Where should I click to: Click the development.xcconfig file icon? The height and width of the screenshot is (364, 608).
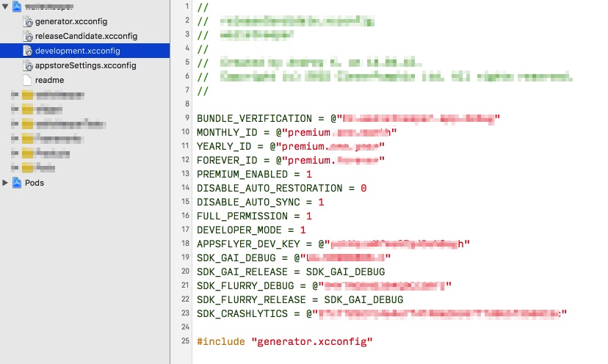(27, 51)
